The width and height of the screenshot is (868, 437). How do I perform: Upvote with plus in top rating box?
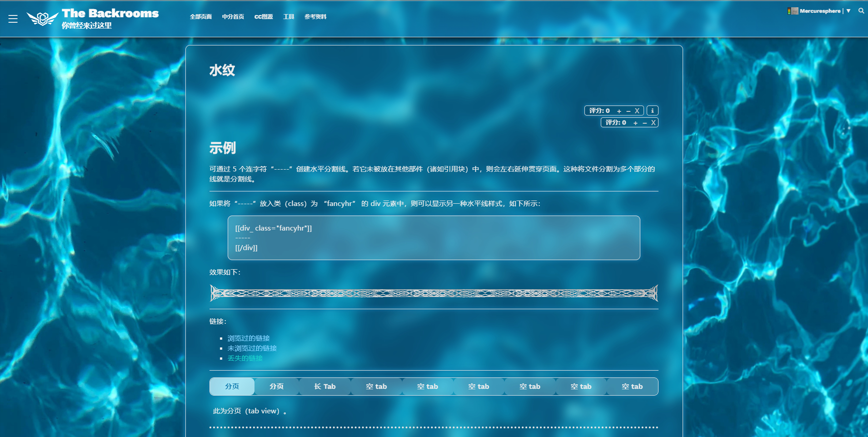tap(619, 111)
